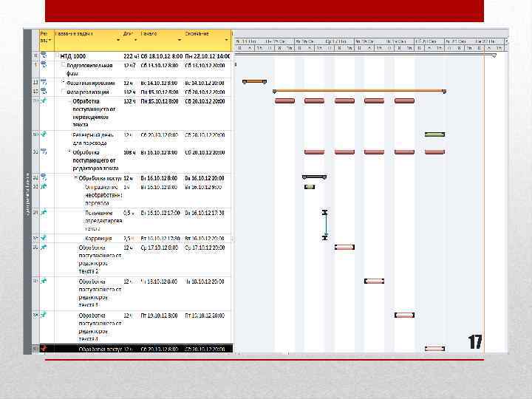Expand outline of Фаза планирования
Viewport: 532px width, 399px height.
[63, 82]
